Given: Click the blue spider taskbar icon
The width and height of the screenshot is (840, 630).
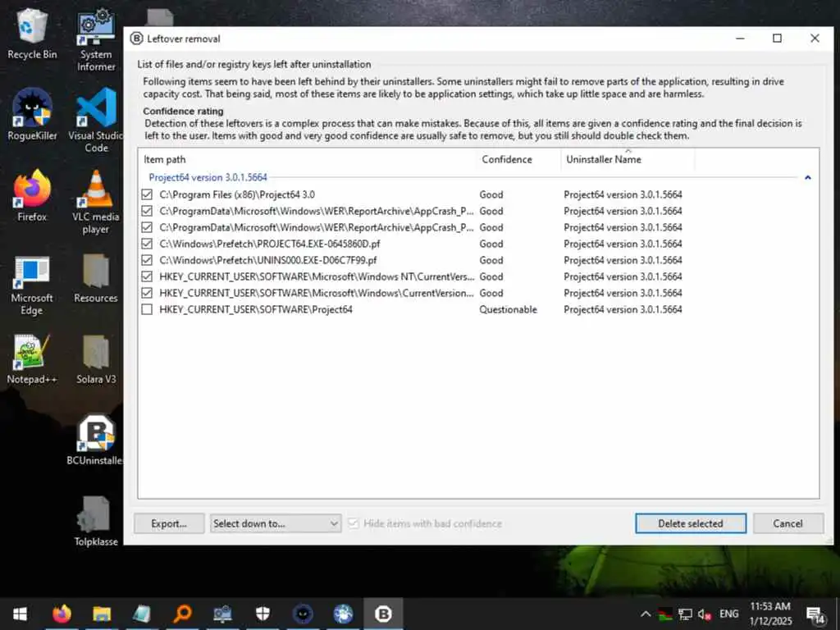Looking at the screenshot, I should (343, 614).
